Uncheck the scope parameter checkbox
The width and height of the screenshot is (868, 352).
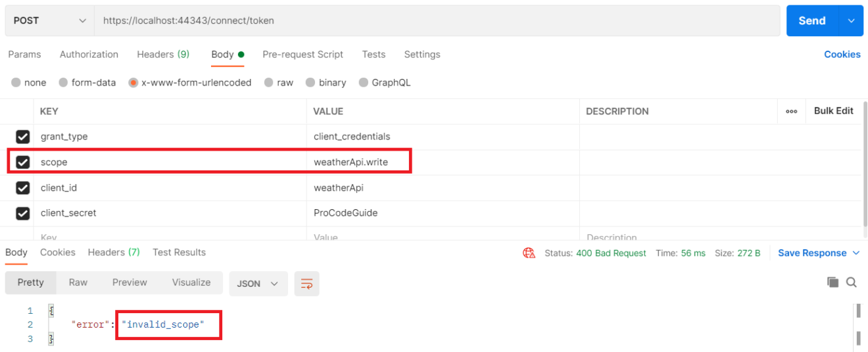[23, 162]
